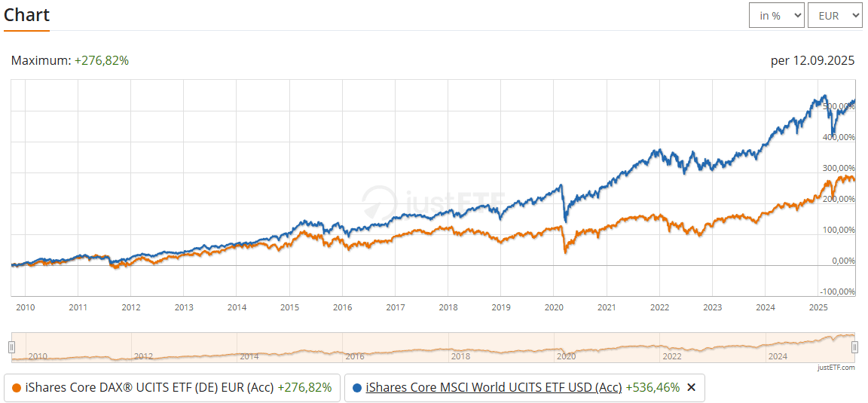Click the left range slider handle
The height and width of the screenshot is (403, 868).
(11, 347)
